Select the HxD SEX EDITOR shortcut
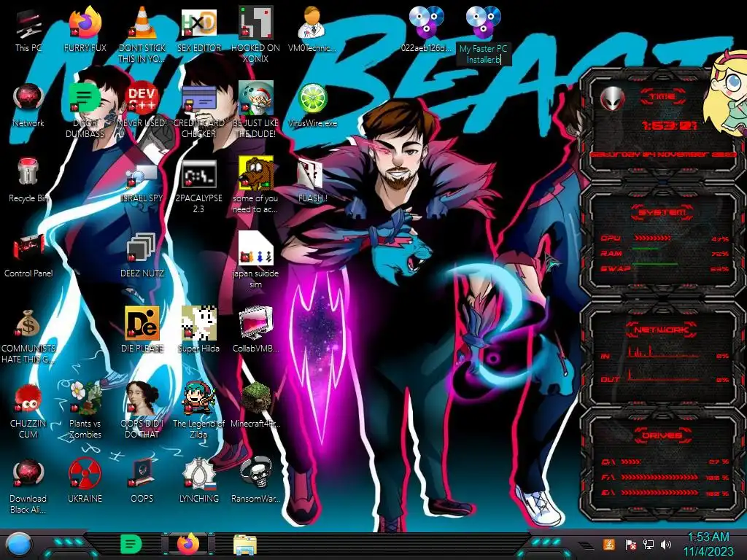Screen dimensions: 747x560 click(198, 29)
